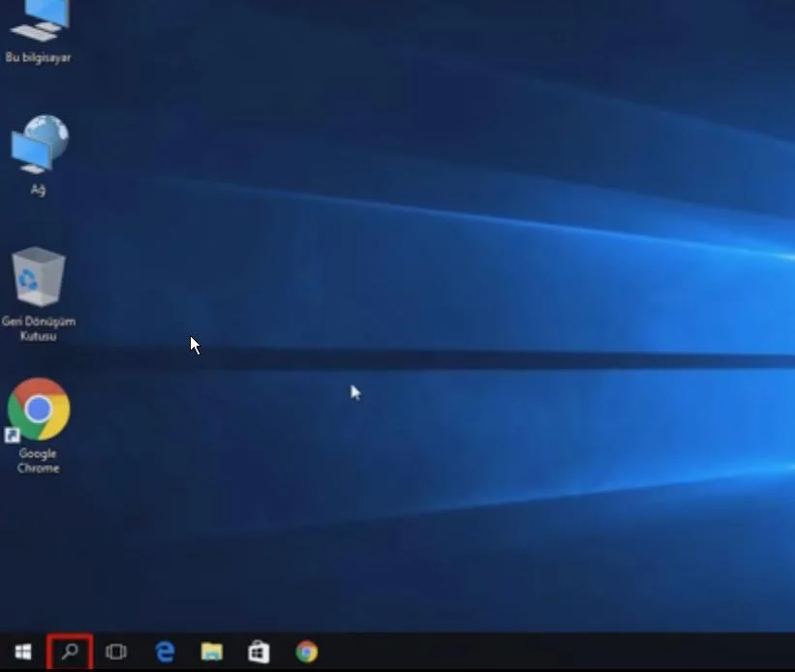Screen dimensions: 795x672
Task: Click the shortcut arrow overlay on Chrome icon
Action: (x=13, y=436)
